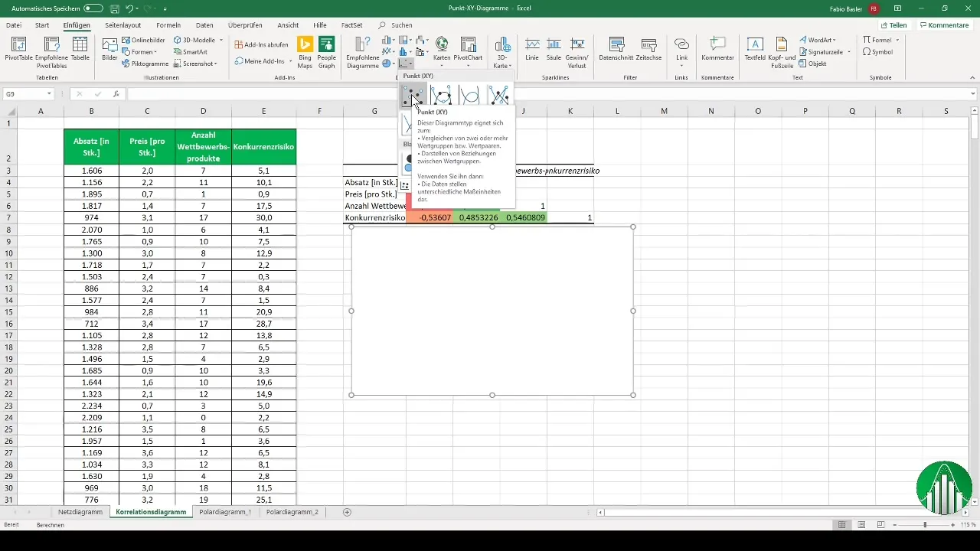Add a new sheet with plus button
The height and width of the screenshot is (551, 980).
(x=347, y=512)
